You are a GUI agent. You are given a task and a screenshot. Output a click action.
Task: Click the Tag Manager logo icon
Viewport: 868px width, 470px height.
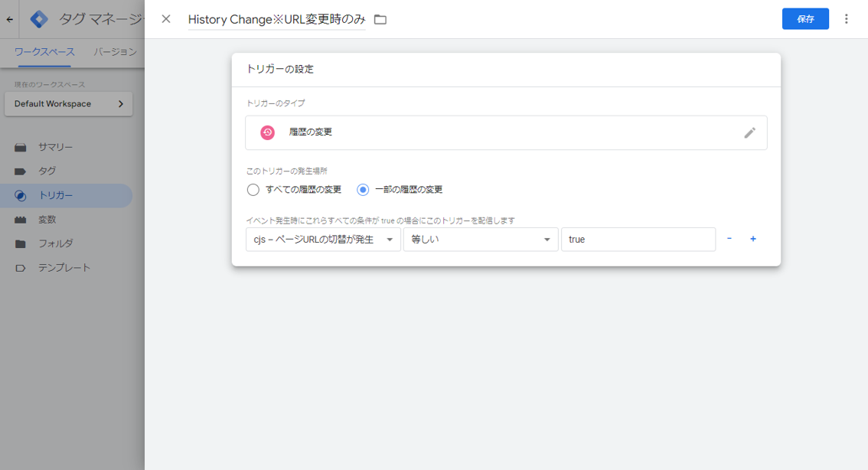(39, 19)
